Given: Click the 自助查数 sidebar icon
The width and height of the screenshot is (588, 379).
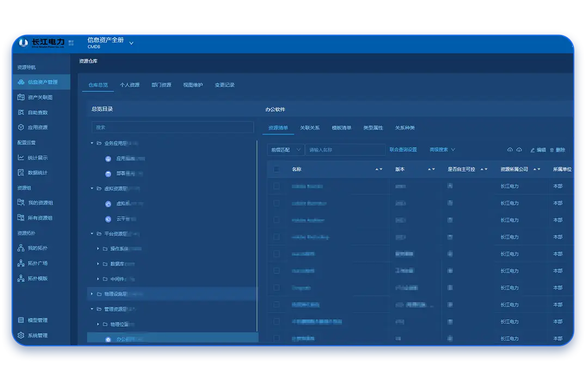Looking at the screenshot, I should (x=21, y=113).
